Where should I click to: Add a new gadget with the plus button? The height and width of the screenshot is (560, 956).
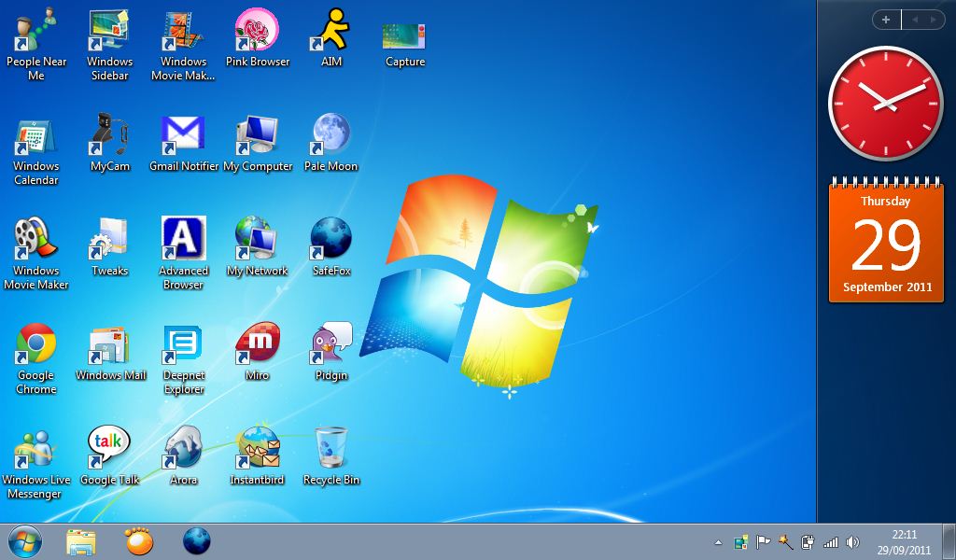(885, 19)
